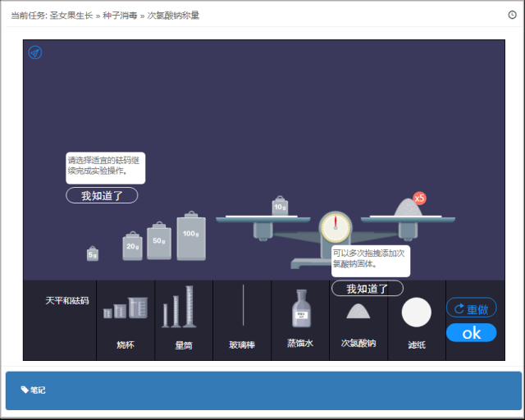The image size is (525, 420).
Task: Select the 天平和砝码 category tab
Action: pyautogui.click(x=66, y=301)
